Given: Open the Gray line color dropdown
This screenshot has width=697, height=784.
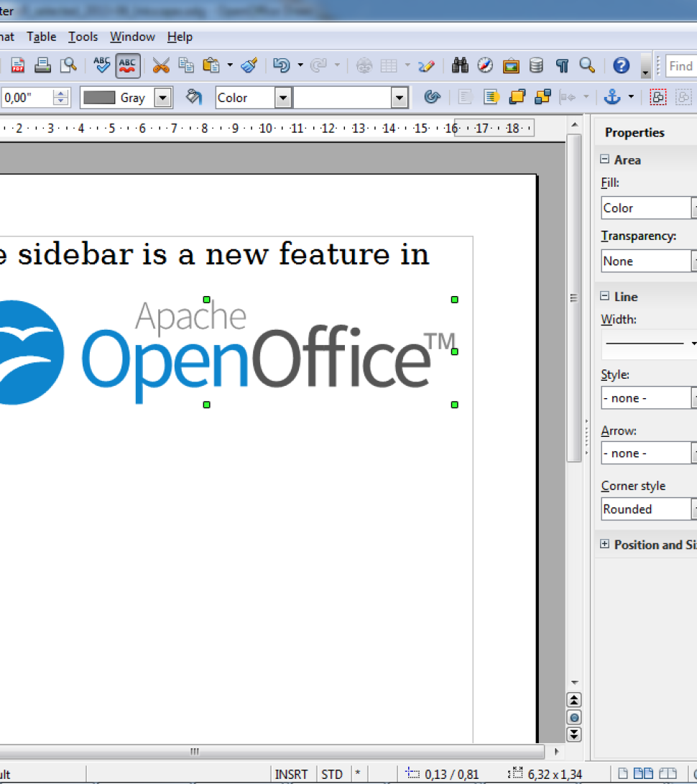Looking at the screenshot, I should (x=163, y=98).
